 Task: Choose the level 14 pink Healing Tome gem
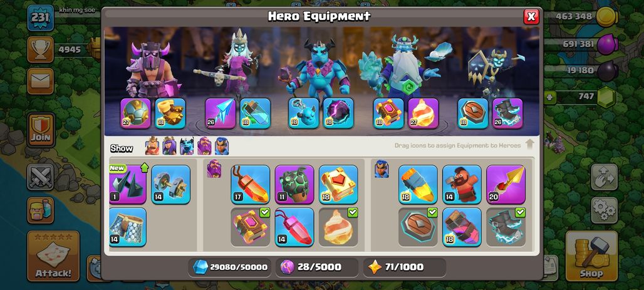294,227
